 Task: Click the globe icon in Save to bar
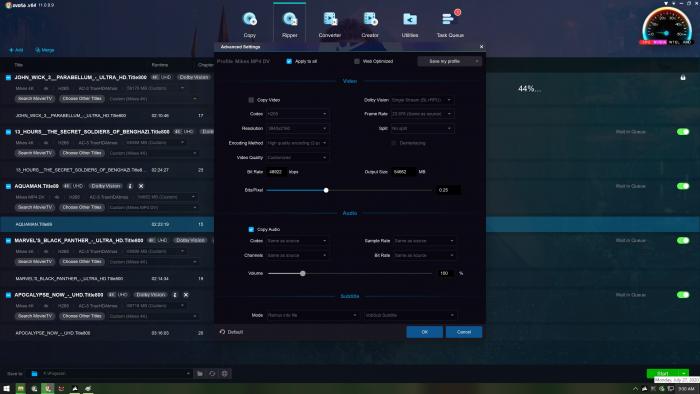[225, 373]
